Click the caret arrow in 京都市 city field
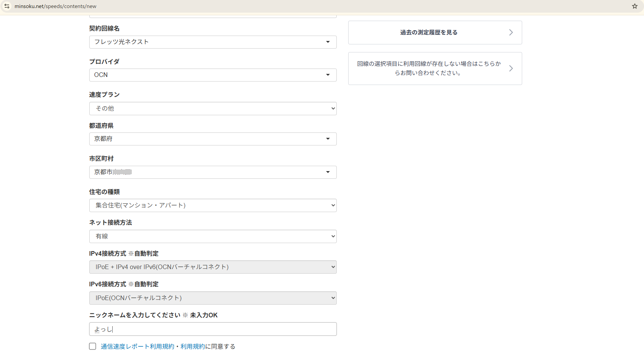Image resolution: width=644 pixels, height=356 pixels. pyautogui.click(x=328, y=172)
